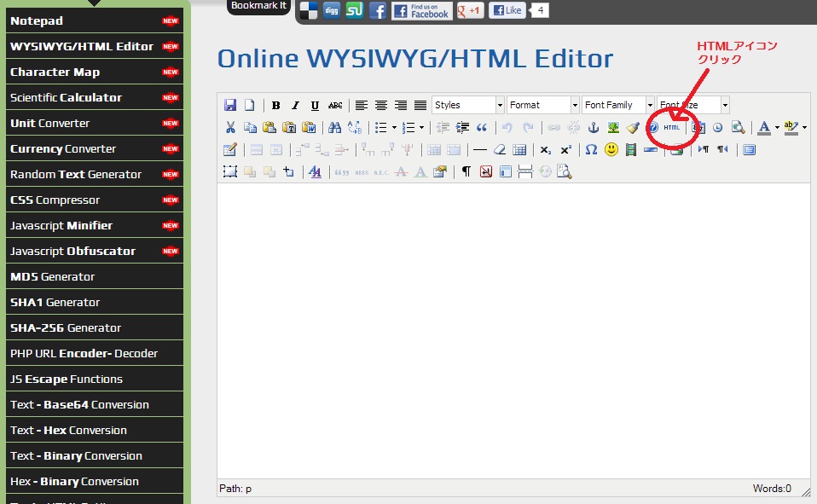The width and height of the screenshot is (817, 504).
Task: Click the smiley emoticon icon
Action: point(611,150)
